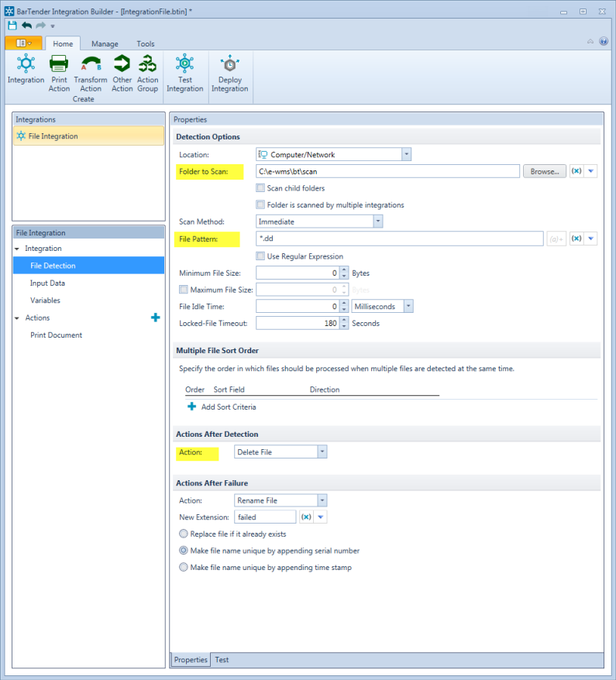The width and height of the screenshot is (616, 680).
Task: Click Test Integration ribbon icon
Action: [184, 74]
